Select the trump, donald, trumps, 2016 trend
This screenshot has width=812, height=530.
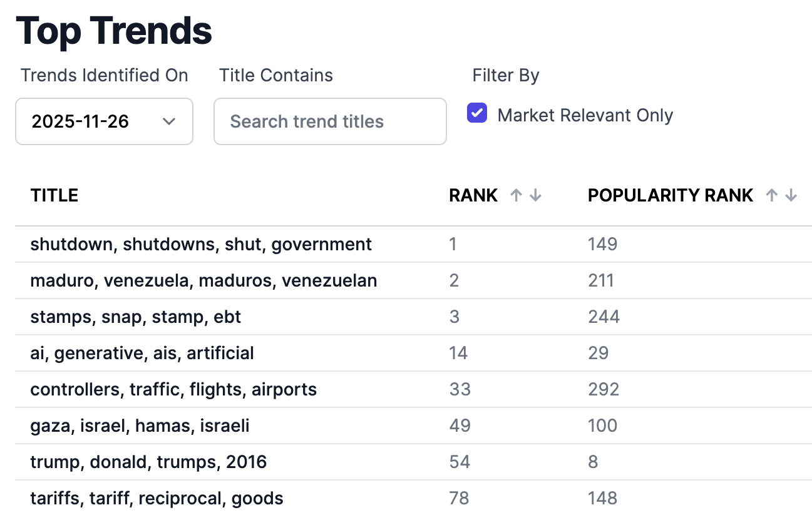(148, 462)
